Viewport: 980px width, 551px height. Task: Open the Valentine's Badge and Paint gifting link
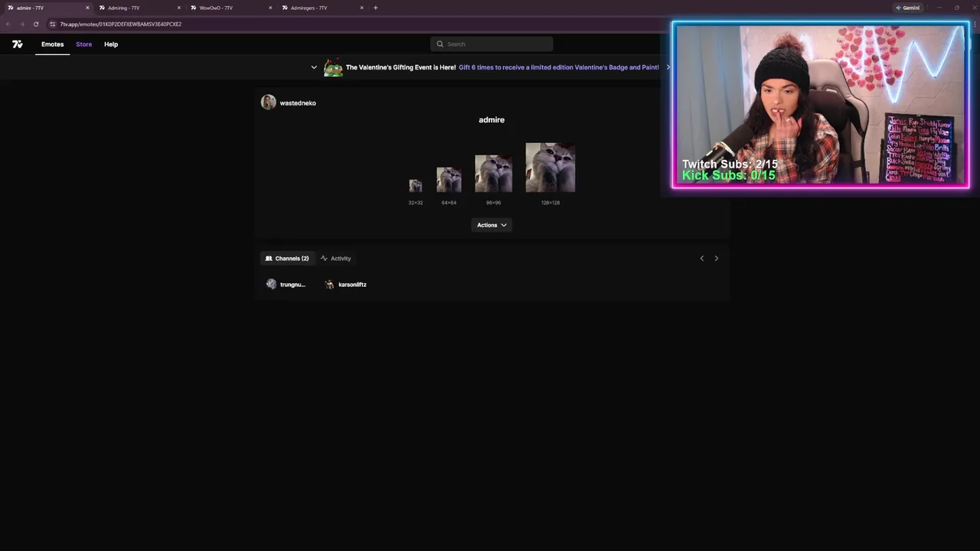click(559, 67)
